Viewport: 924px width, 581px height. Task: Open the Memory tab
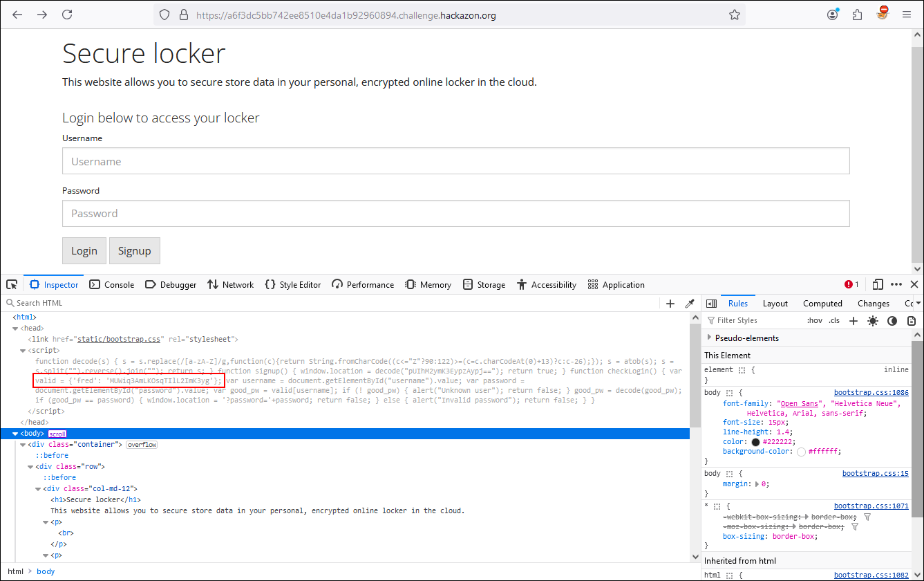428,284
